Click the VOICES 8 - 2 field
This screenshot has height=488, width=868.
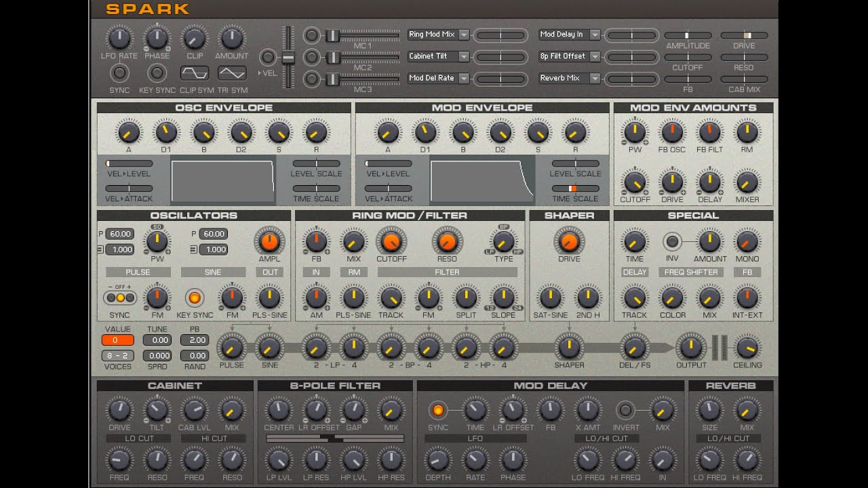pos(117,356)
